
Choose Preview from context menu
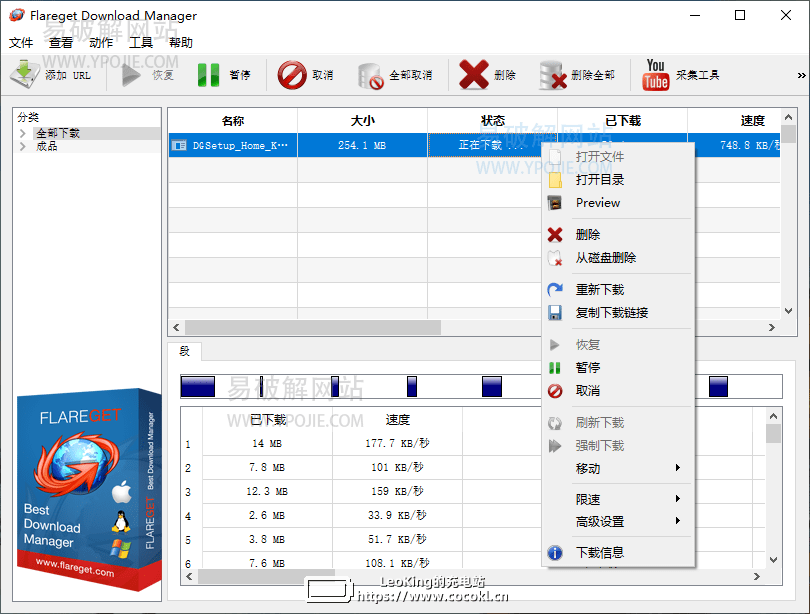coord(598,203)
